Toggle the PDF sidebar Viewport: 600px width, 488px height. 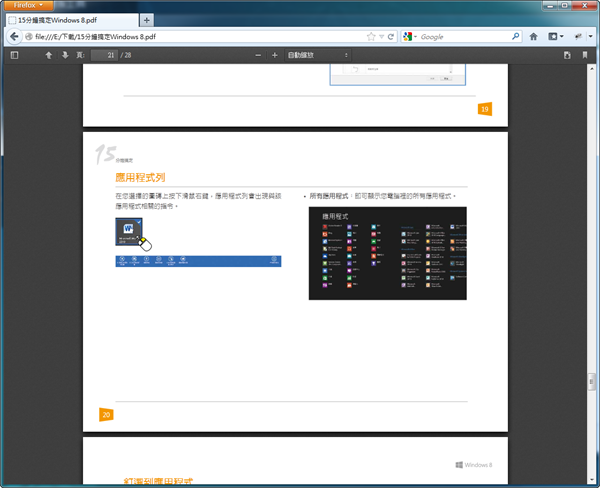(14, 55)
